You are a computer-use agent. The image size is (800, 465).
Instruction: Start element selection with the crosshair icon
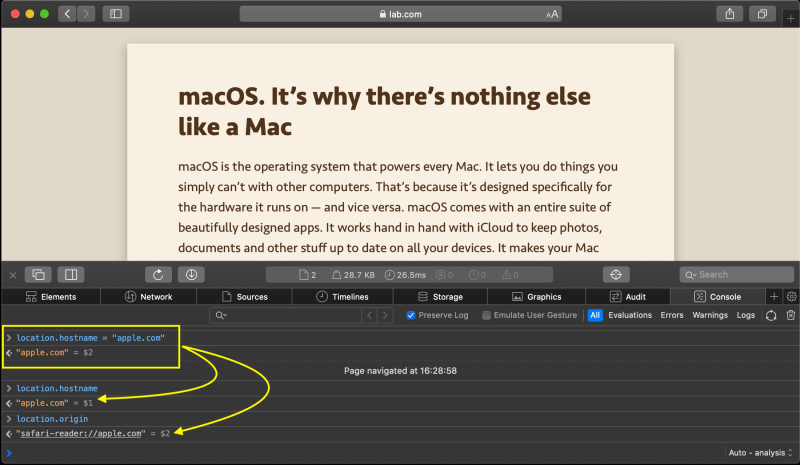tap(616, 275)
